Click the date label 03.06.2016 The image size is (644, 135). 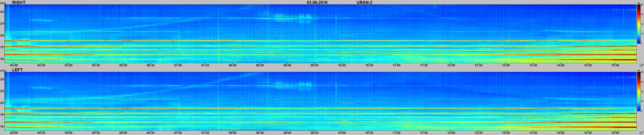tap(317, 2)
